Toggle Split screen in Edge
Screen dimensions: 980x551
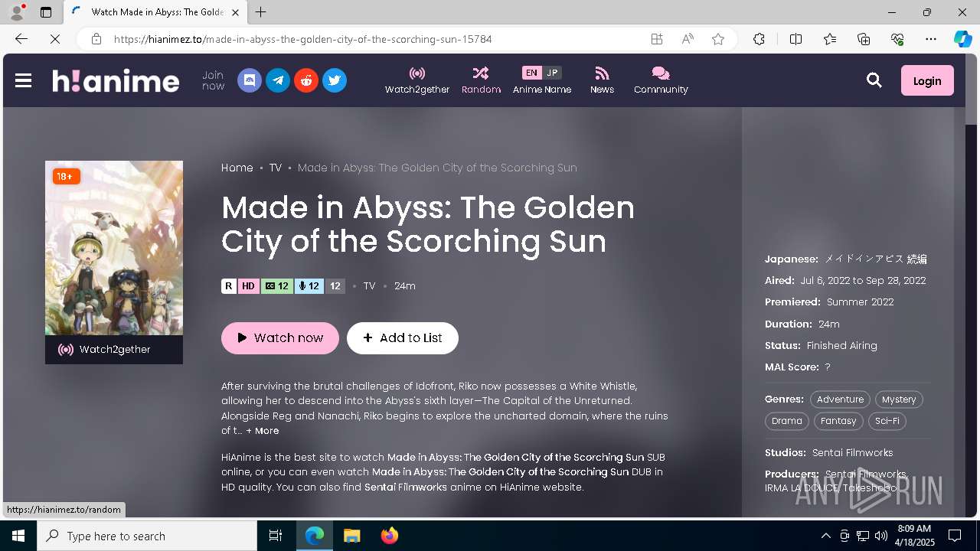pyautogui.click(x=795, y=39)
